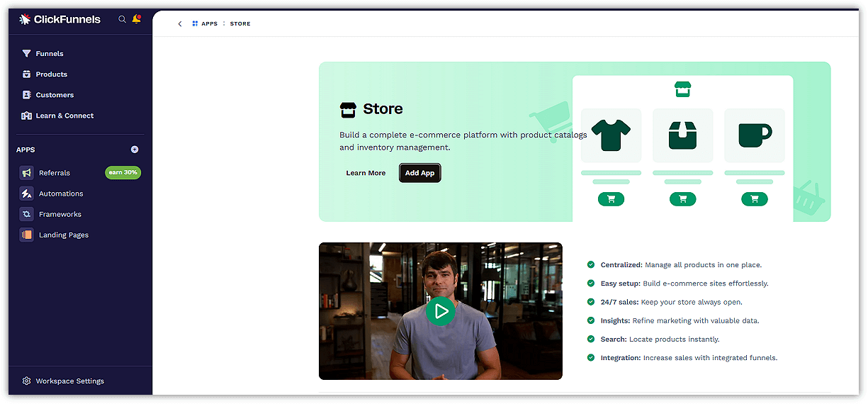Click the Store shop icon beside title
The width and height of the screenshot is (868, 404).
[x=348, y=109]
